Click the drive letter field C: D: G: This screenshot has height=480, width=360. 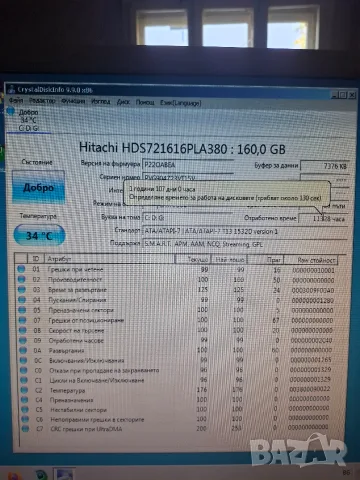click(188, 218)
